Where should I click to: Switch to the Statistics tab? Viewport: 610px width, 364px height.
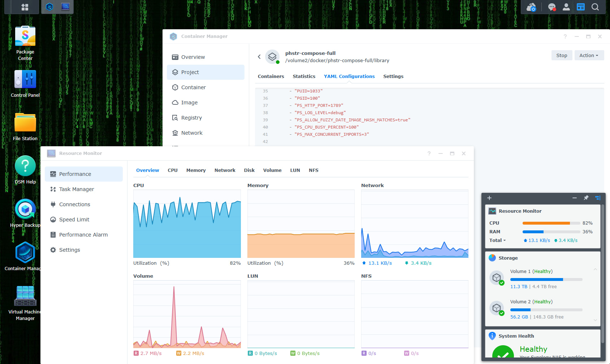pos(304,76)
